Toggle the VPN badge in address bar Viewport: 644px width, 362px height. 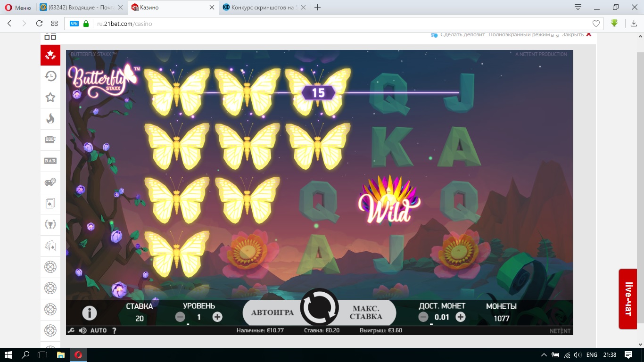[x=74, y=24]
